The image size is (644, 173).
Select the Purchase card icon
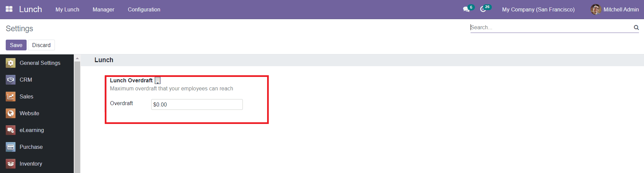10,147
